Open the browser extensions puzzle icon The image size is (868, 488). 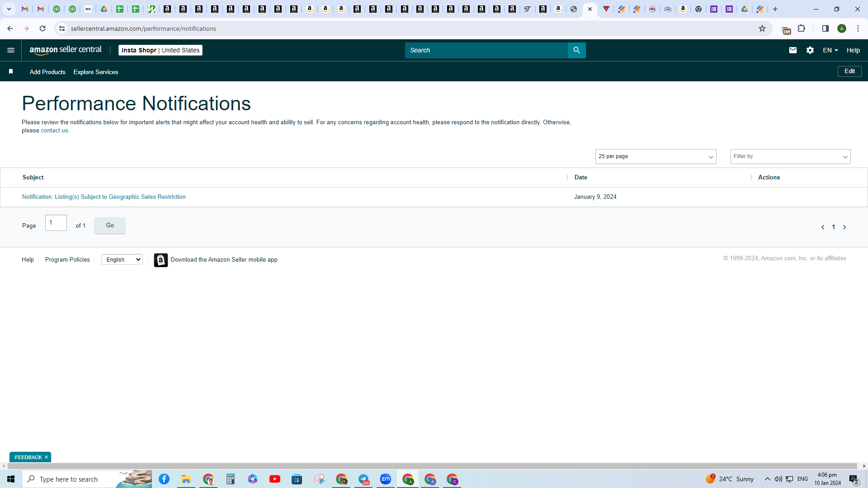801,28
